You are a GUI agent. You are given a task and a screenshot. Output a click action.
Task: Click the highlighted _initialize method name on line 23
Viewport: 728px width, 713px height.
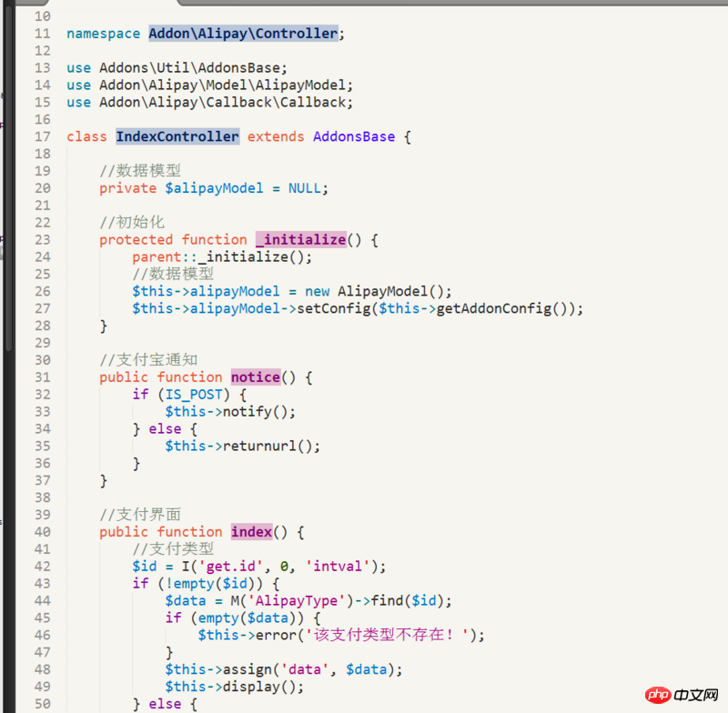pos(301,239)
